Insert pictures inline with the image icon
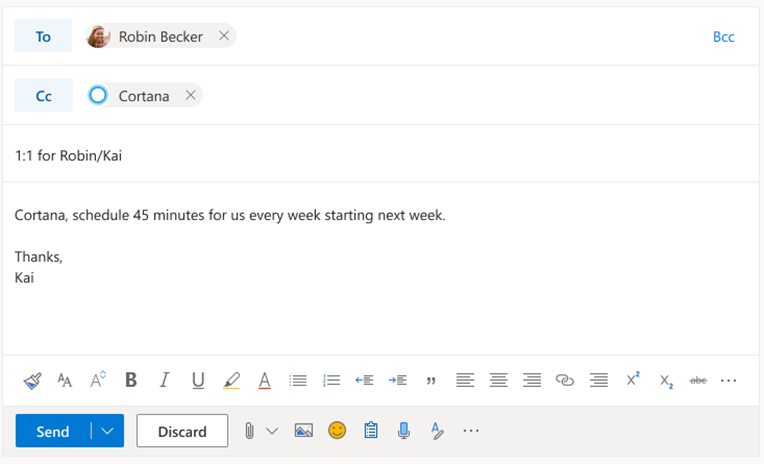This screenshot has height=464, width=764. pos(304,430)
